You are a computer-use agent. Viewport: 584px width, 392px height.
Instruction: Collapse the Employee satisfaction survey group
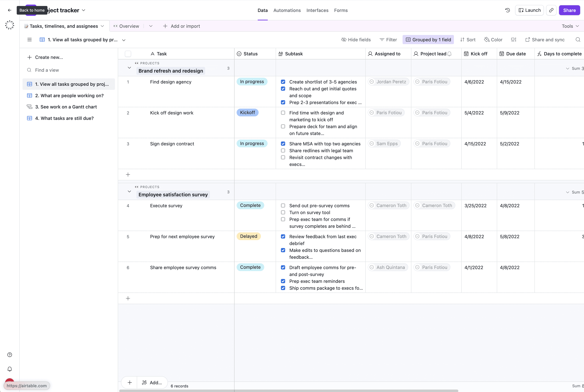pyautogui.click(x=129, y=191)
